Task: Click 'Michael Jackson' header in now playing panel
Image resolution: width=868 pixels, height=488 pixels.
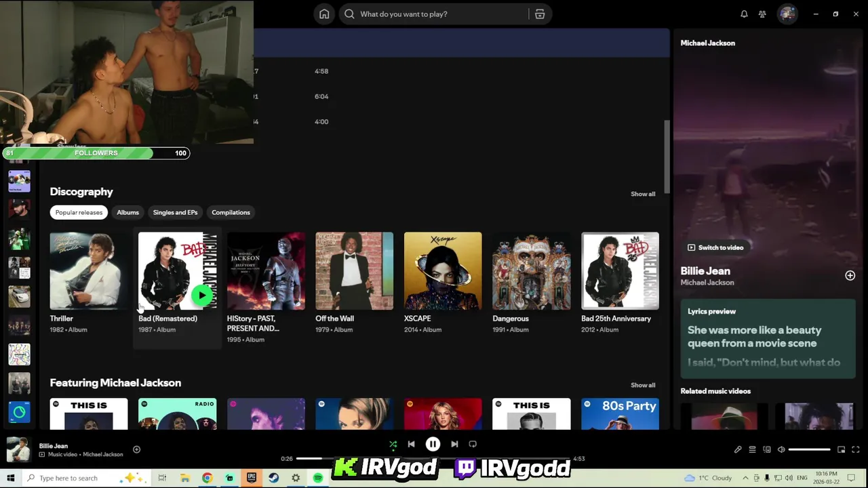Action: pyautogui.click(x=707, y=43)
